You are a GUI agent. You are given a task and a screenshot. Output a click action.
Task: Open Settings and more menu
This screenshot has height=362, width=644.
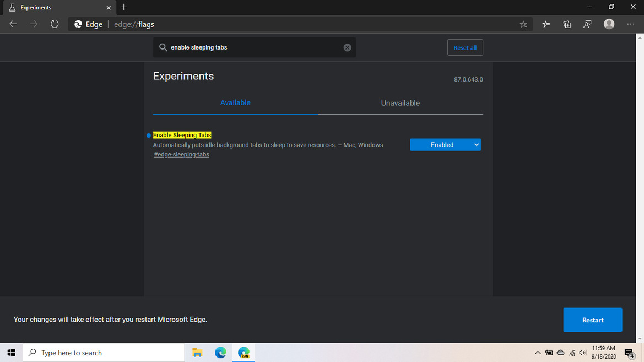[630, 24]
